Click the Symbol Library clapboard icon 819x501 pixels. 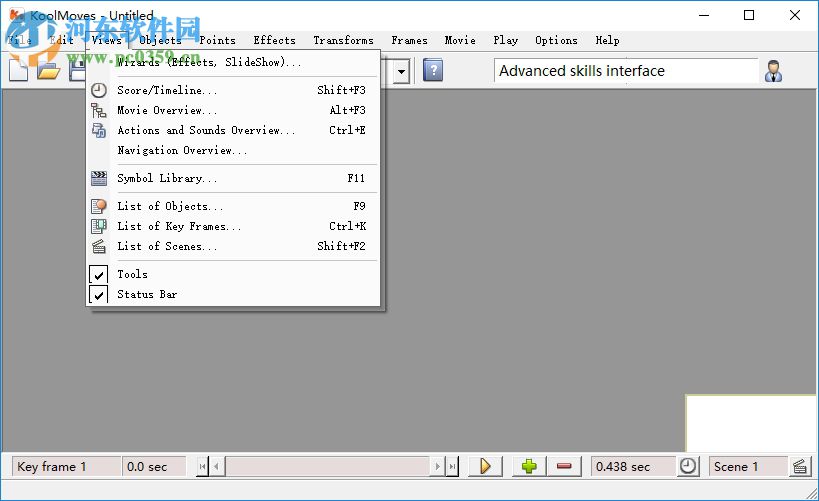[99, 178]
